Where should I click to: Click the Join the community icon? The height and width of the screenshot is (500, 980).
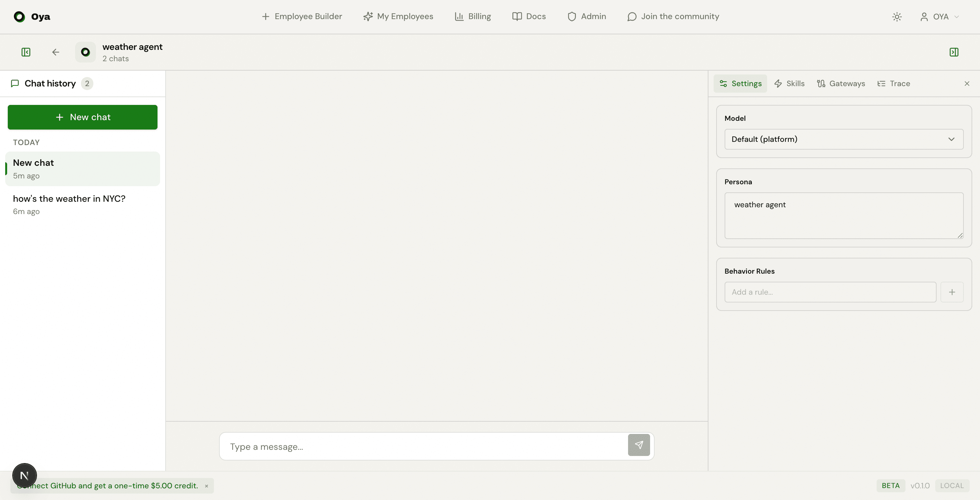point(632,16)
